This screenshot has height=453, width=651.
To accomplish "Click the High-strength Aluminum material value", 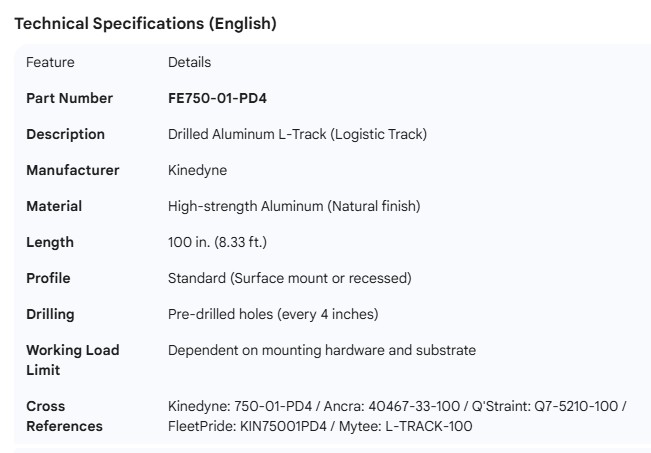I will click(x=294, y=206).
